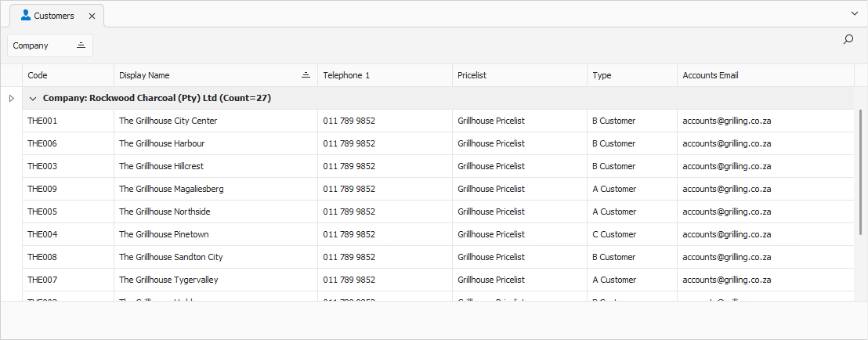Click the vertical scrollbar thumb

point(860,172)
